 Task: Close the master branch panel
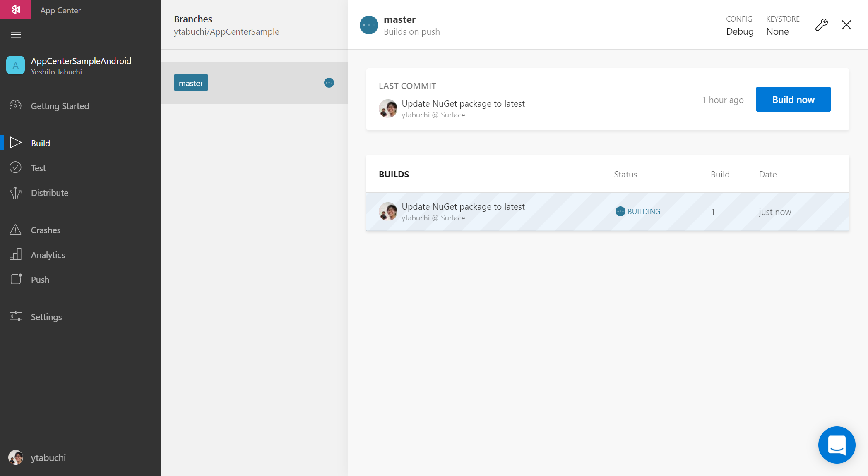tap(846, 25)
